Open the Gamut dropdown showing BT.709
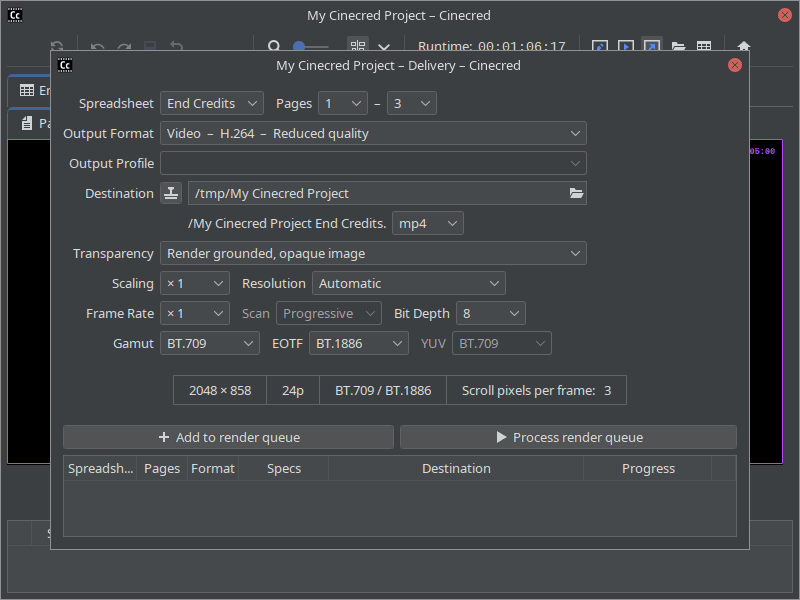800x600 pixels. pos(210,343)
